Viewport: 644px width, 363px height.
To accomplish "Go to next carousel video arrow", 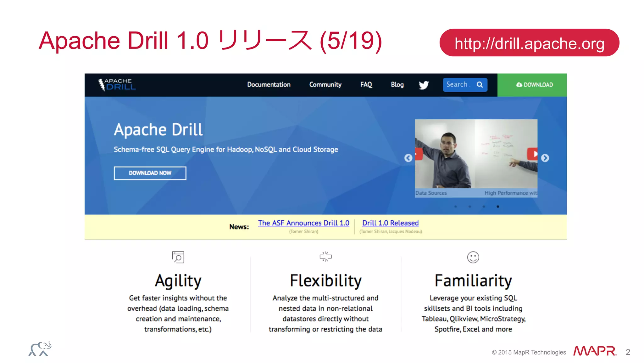I will tap(545, 158).
